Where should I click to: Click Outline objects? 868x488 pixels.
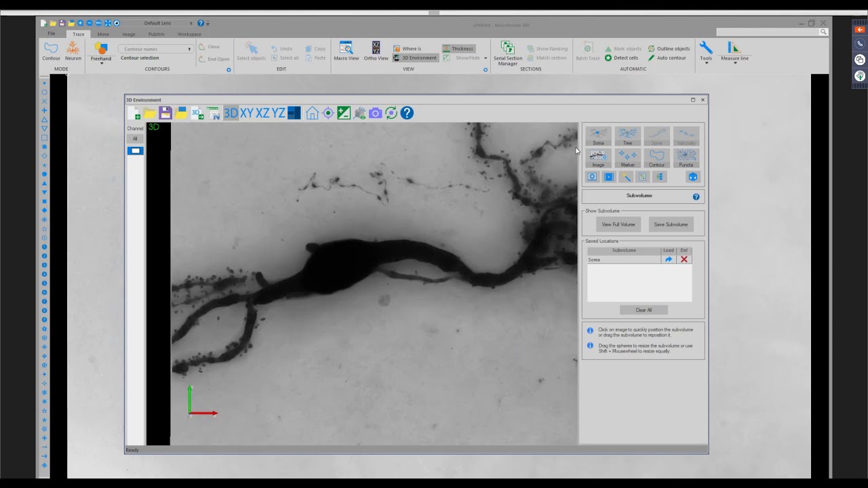669,49
